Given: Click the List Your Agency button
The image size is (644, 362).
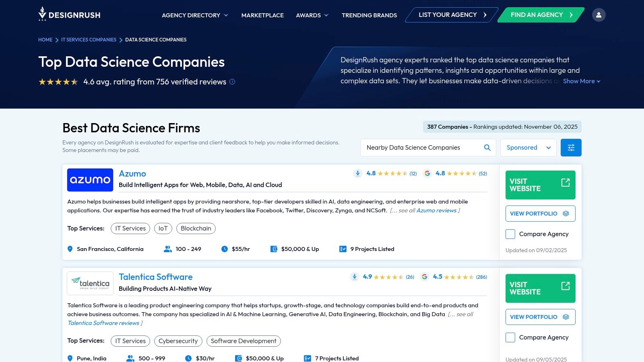Looking at the screenshot, I should 452,15.
